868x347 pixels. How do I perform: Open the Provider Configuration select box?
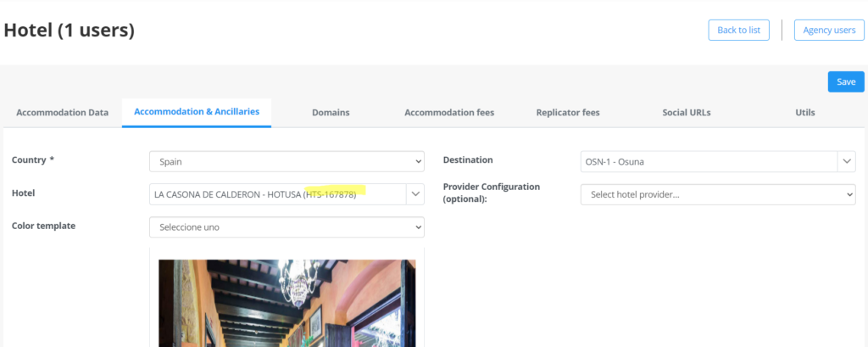tap(717, 194)
